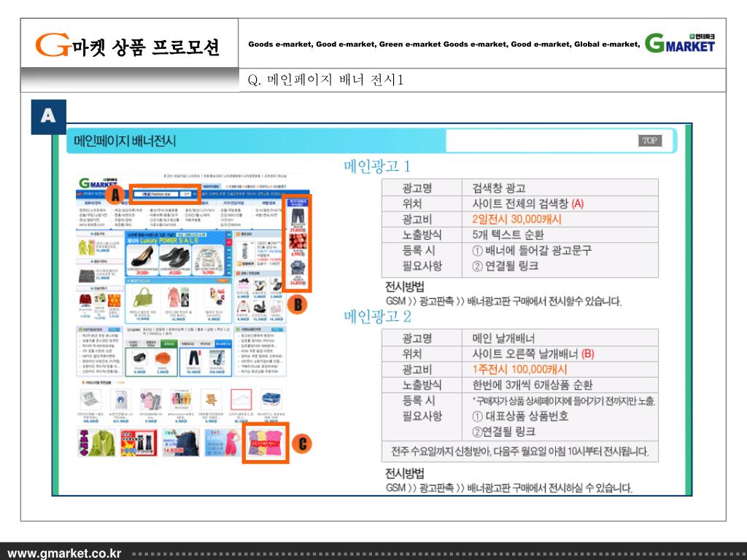Click the washing machine product thumbnail
The image size is (747, 560).
point(120,400)
